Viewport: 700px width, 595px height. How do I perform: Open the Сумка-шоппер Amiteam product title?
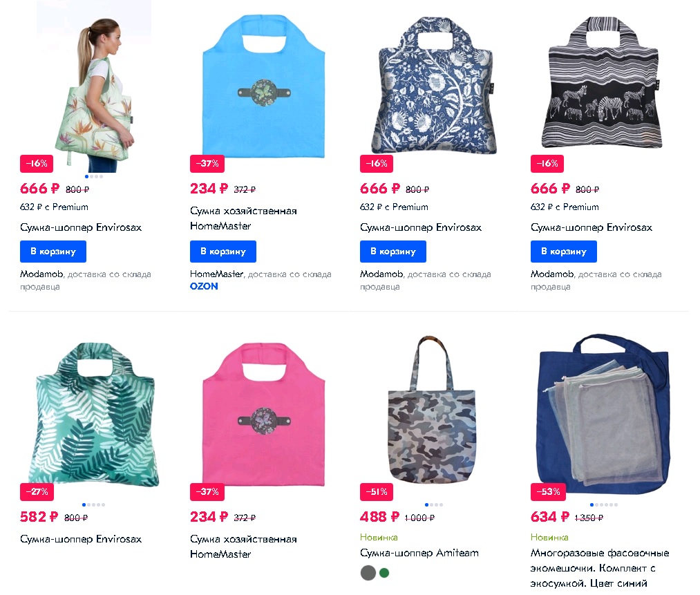click(419, 553)
